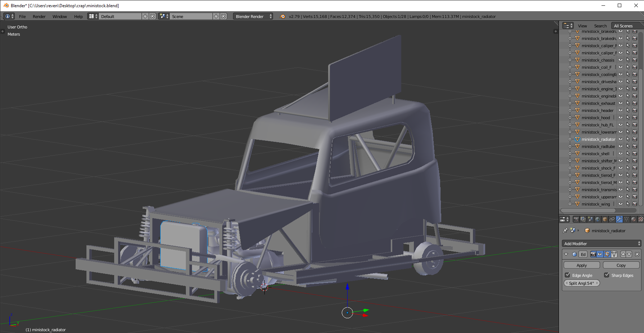Screen dimensions: 644x333
Task: Move the modifier up in stack
Action: tap(623, 254)
